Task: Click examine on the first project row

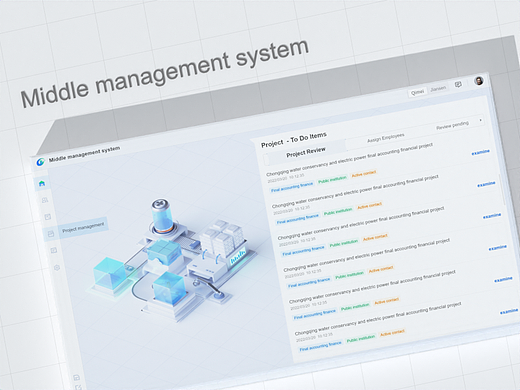Action: (480, 152)
